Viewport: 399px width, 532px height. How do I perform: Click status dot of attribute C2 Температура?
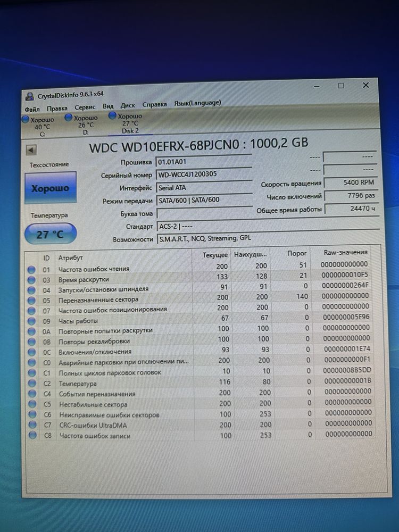32,383
